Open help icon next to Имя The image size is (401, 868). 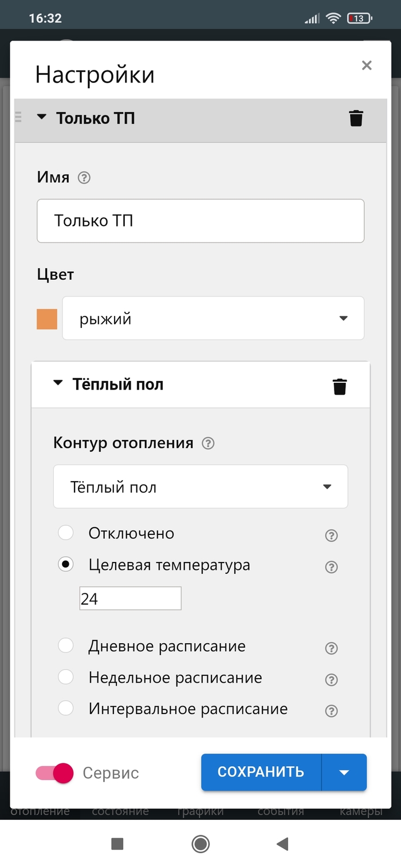(x=84, y=178)
